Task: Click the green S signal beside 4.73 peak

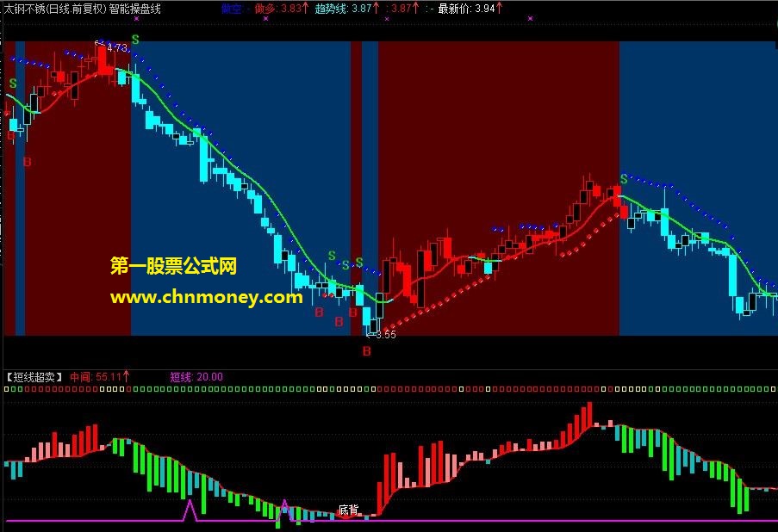Action: (x=135, y=40)
